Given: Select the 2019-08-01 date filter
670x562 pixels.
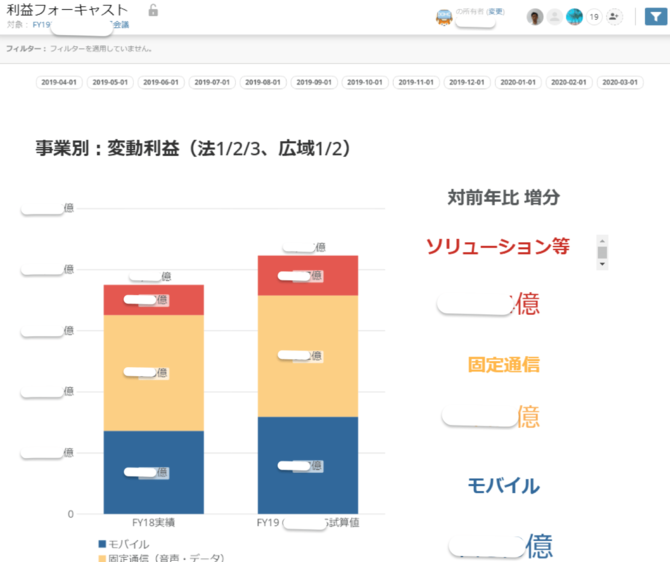Looking at the screenshot, I should tap(263, 82).
